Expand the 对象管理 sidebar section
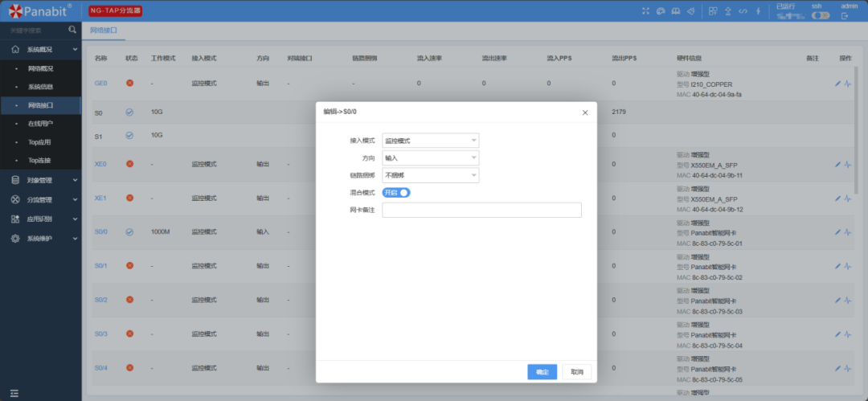The image size is (868, 401). coord(40,180)
